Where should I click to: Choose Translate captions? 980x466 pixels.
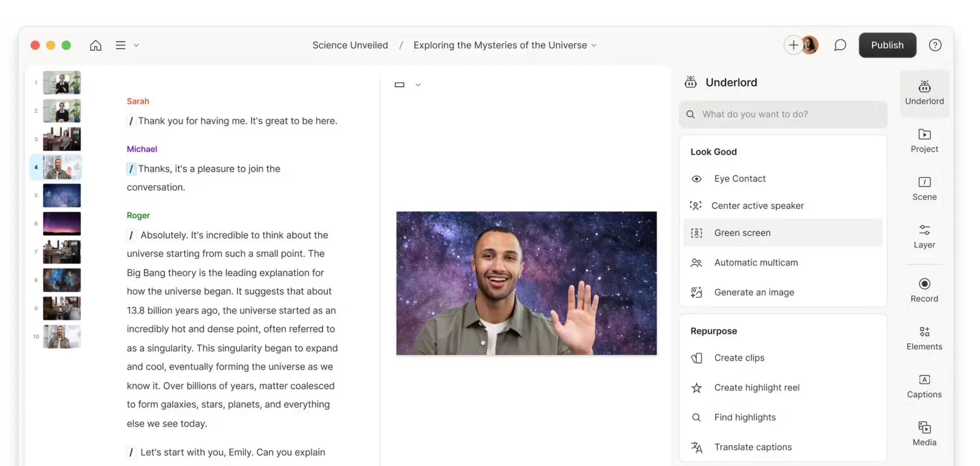[x=783, y=447]
